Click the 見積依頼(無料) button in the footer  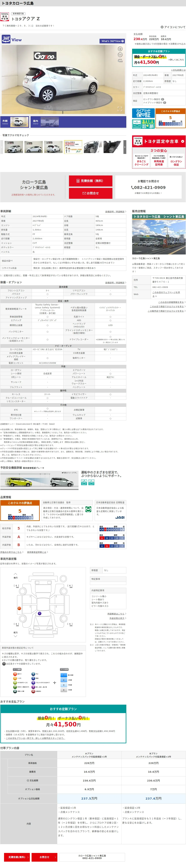pyautogui.click(x=17, y=857)
